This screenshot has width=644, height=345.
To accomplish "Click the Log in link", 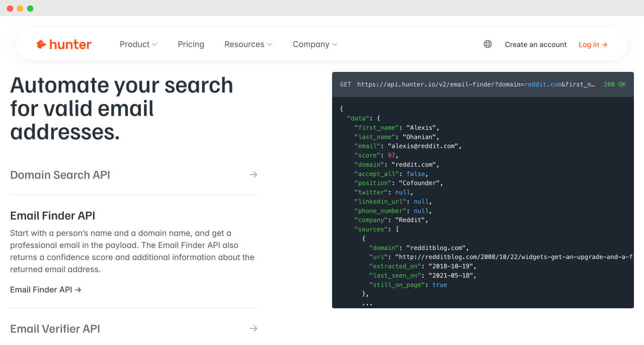I will coord(593,44).
